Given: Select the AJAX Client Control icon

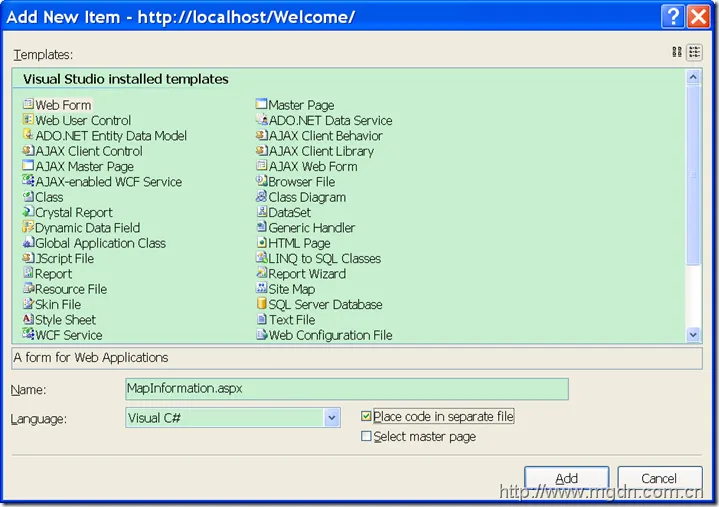Looking at the screenshot, I should (28, 150).
